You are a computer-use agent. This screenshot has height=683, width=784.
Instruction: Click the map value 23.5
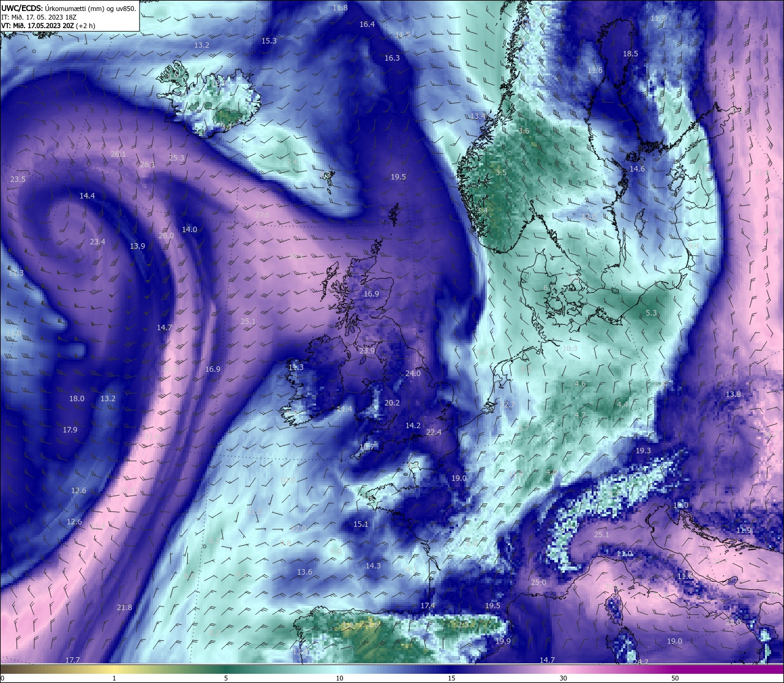pos(18,179)
